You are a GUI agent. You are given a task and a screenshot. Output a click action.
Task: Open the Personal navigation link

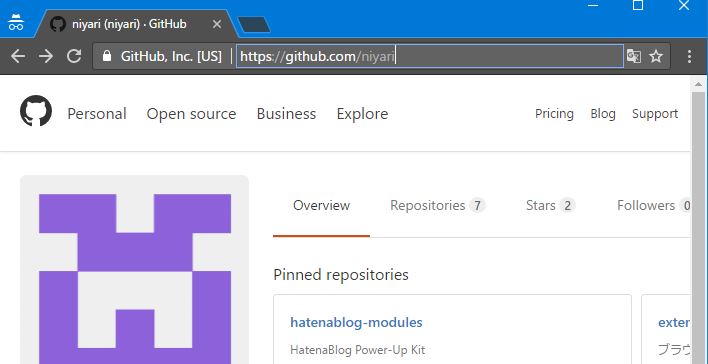(x=97, y=114)
